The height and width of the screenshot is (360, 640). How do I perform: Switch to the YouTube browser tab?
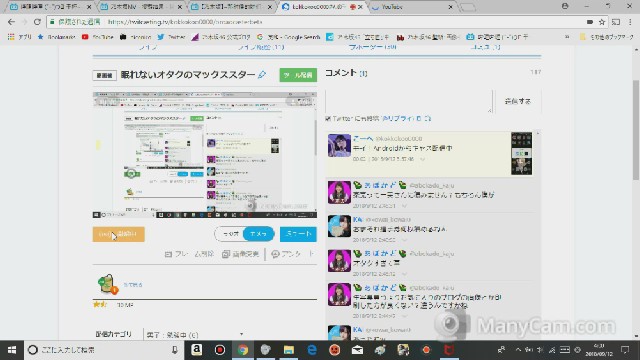click(412, 7)
